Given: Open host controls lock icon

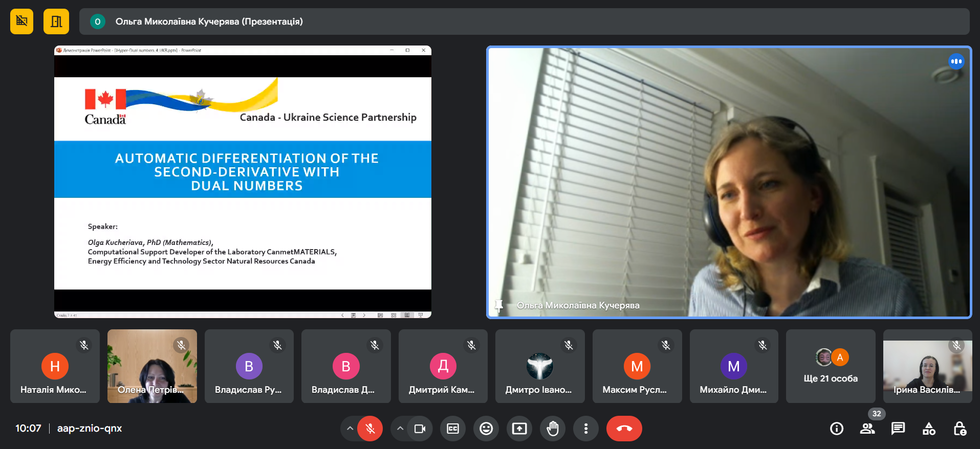Looking at the screenshot, I should 960,429.
